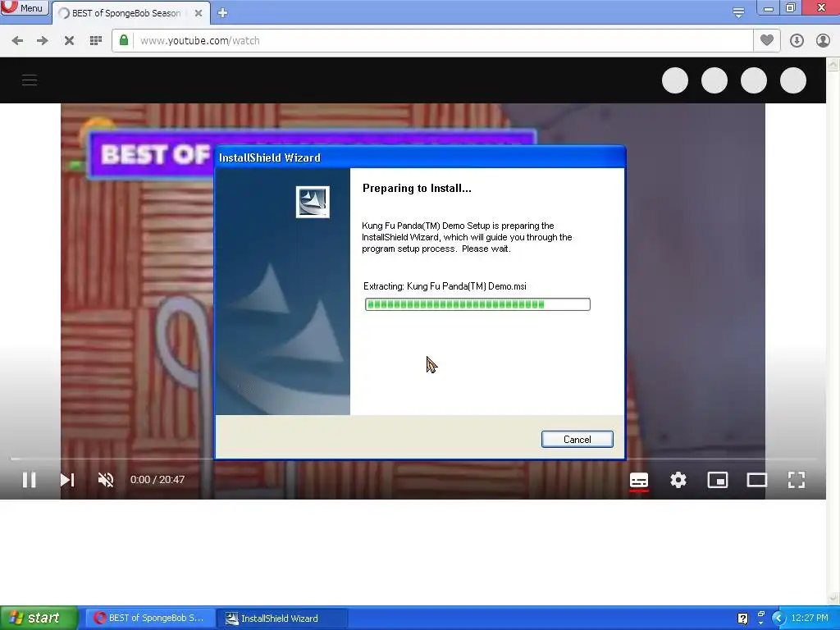Click the video progress bar

pyautogui.click(x=413, y=459)
